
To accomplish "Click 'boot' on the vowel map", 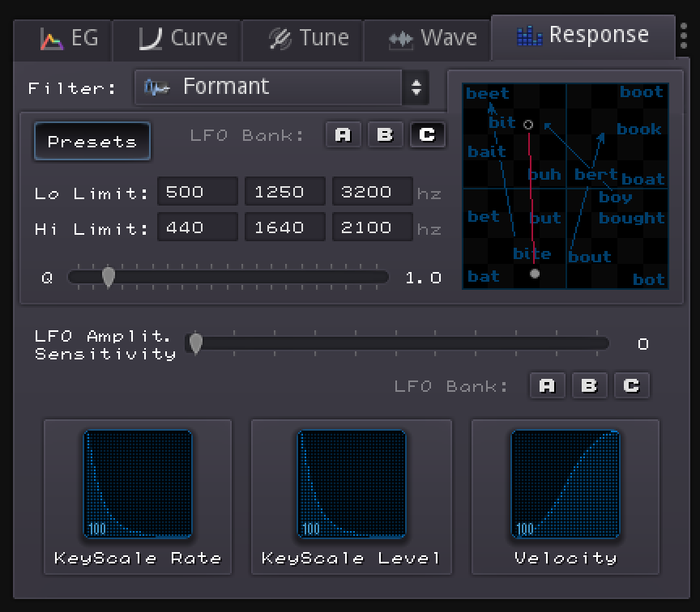I will pyautogui.click(x=642, y=92).
